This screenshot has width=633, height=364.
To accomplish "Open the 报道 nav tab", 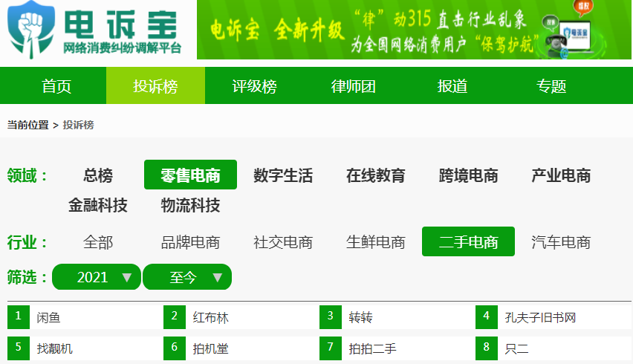I will click(x=452, y=85).
